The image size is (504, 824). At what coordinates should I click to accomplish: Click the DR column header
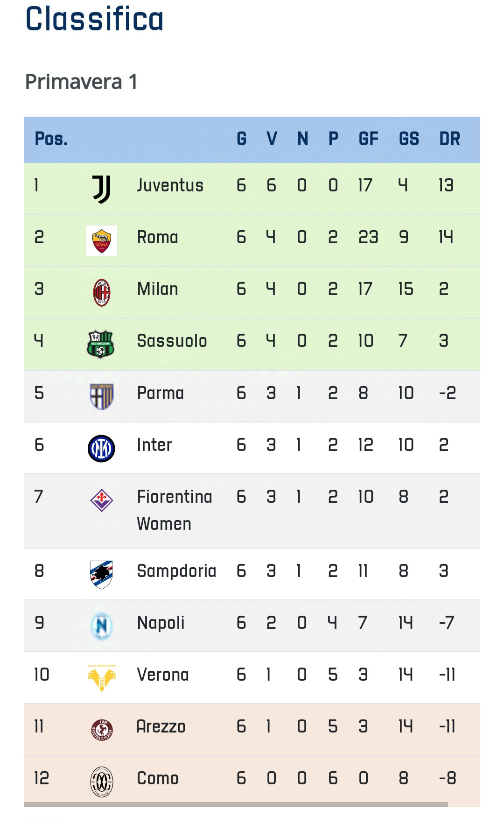tap(450, 139)
